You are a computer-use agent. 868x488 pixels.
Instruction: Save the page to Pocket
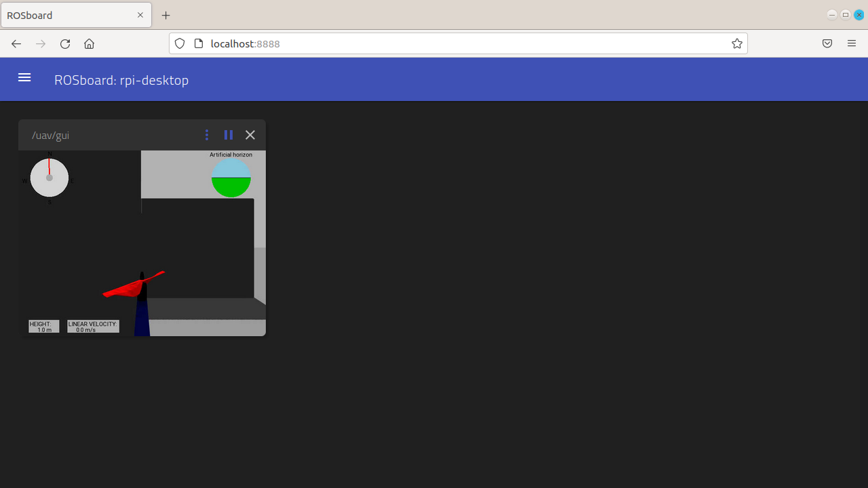[x=827, y=43]
